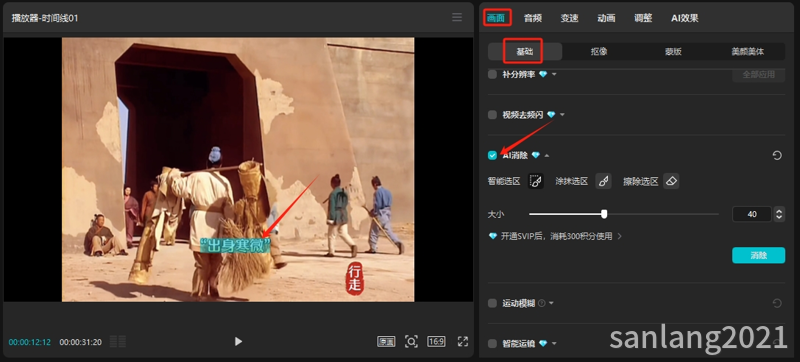Click the 大小 size slider handle
This screenshot has height=362, width=800.
[604, 214]
